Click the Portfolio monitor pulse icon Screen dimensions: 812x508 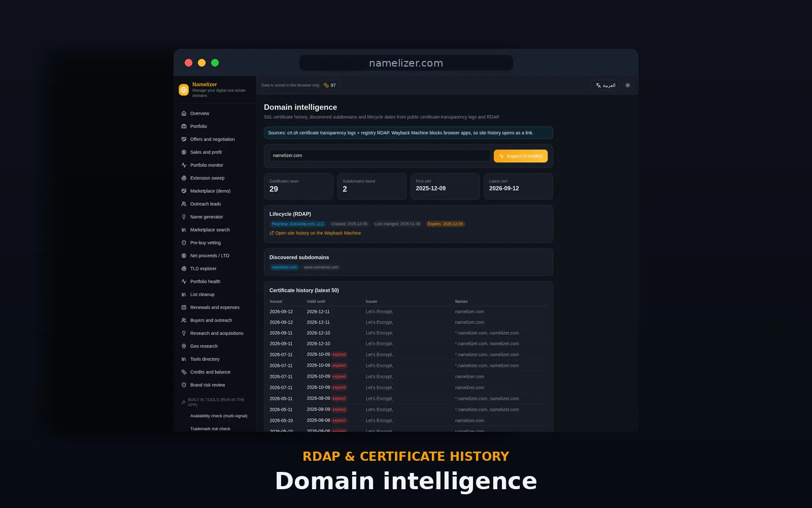[184, 165]
